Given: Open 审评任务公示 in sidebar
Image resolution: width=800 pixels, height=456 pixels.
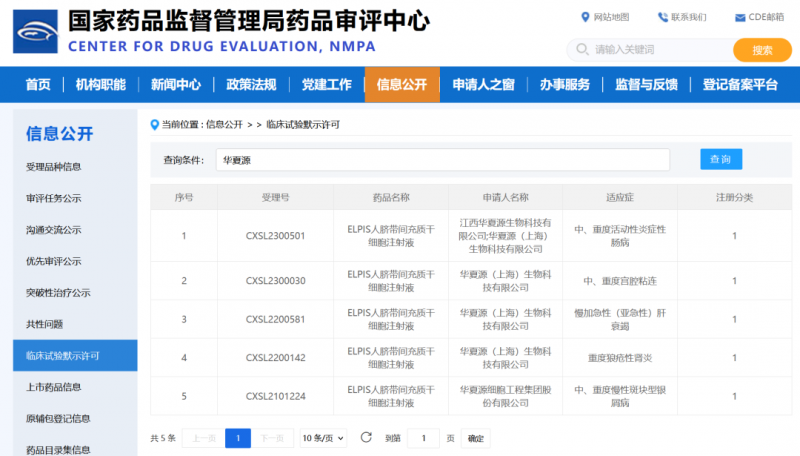Looking at the screenshot, I should tap(54, 198).
